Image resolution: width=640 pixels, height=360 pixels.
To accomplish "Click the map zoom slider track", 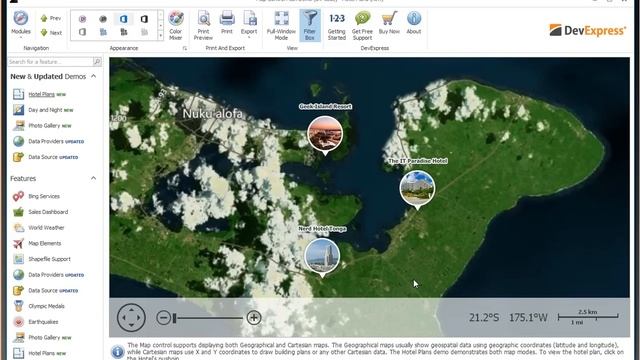I will click(x=208, y=318).
